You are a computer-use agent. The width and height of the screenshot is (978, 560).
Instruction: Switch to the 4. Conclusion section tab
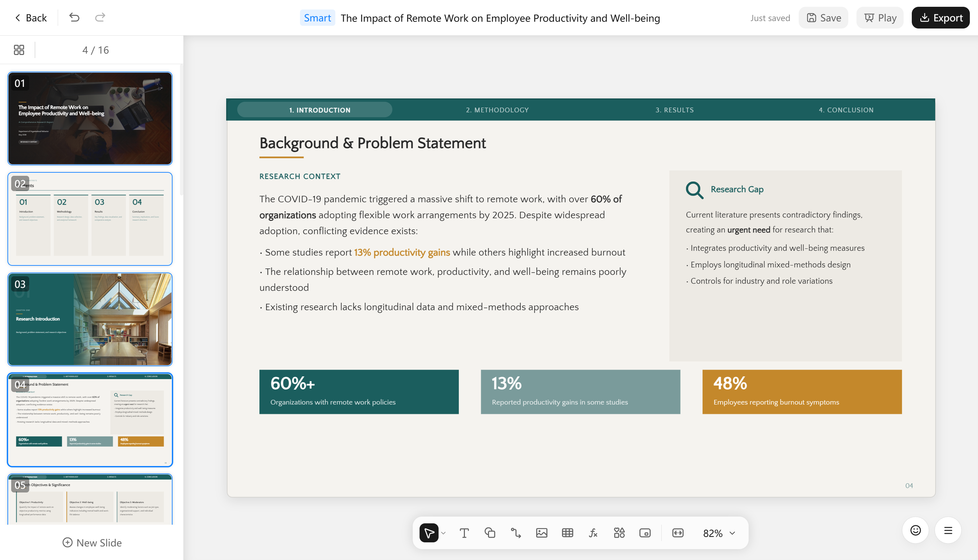click(x=846, y=110)
